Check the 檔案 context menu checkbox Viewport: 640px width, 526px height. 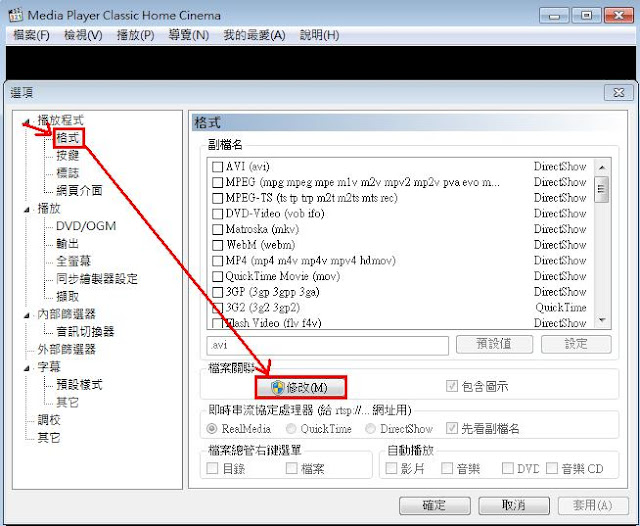click(x=291, y=468)
